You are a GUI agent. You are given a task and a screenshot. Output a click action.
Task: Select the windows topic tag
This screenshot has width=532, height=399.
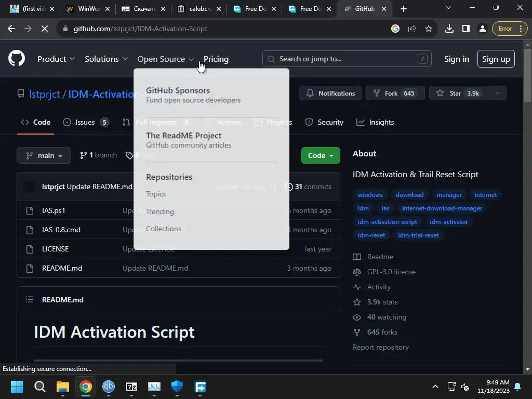[x=370, y=195]
